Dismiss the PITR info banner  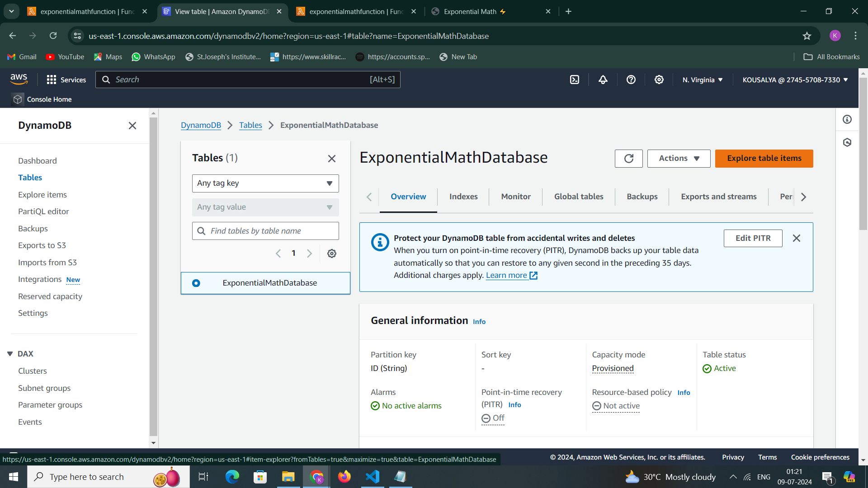tap(797, 238)
